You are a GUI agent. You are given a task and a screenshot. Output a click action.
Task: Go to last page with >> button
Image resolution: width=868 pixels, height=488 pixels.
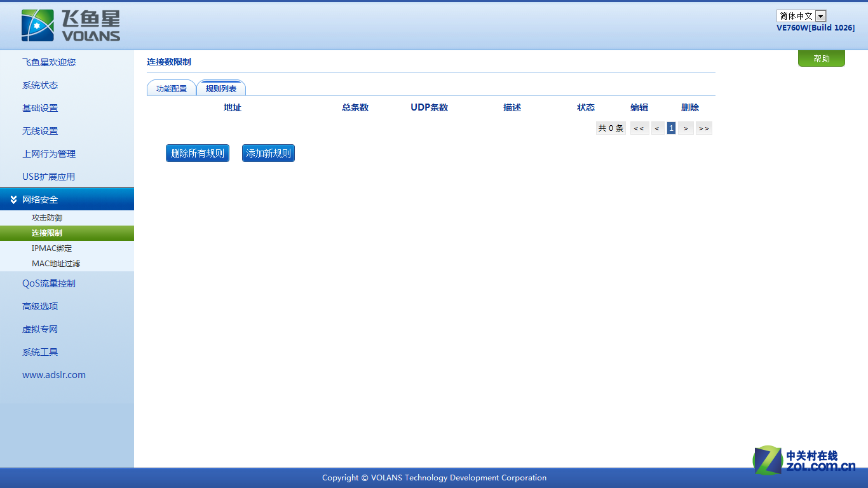[x=704, y=128]
